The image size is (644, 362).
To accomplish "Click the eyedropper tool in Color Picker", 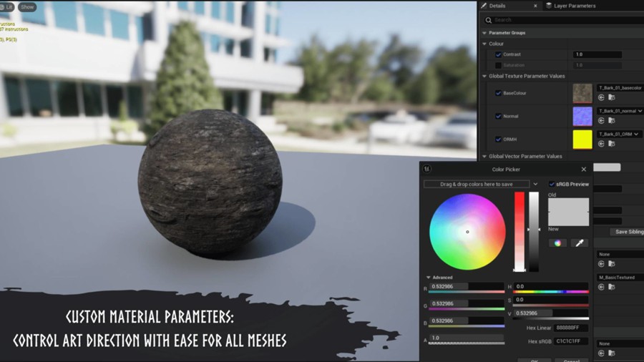I will tap(579, 243).
